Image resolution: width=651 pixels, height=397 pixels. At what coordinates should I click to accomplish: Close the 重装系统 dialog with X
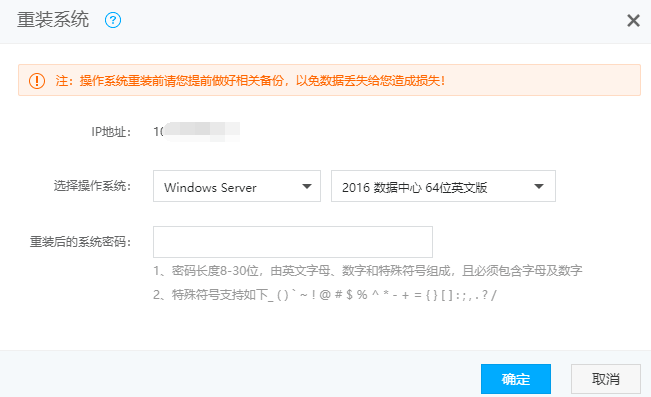tap(633, 20)
